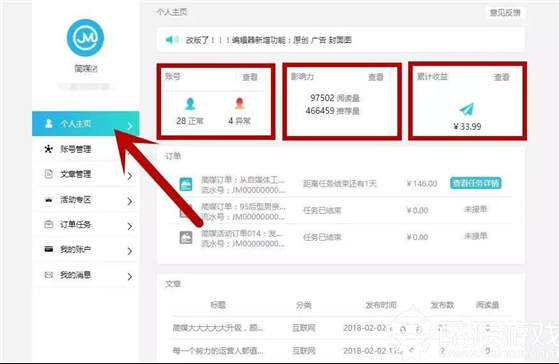The image size is (559, 364).
Task: Click the speaker announcement icon
Action: pyautogui.click(x=172, y=40)
